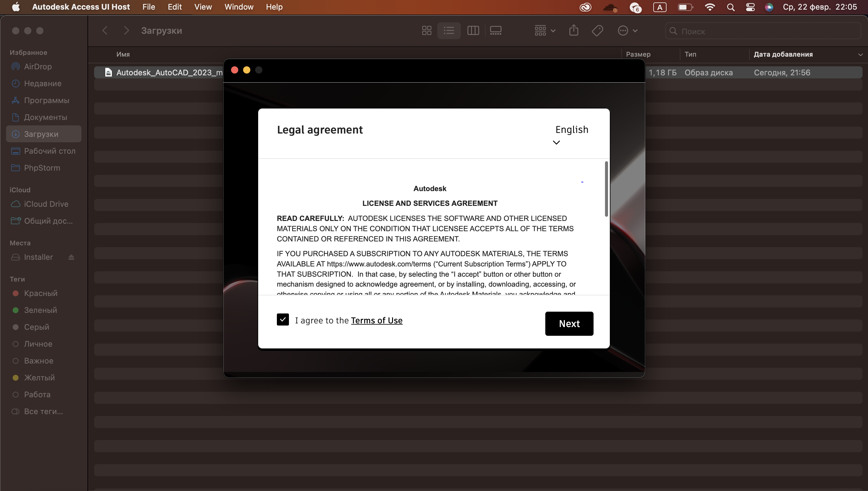
Task: Open the Window menu
Action: point(239,7)
